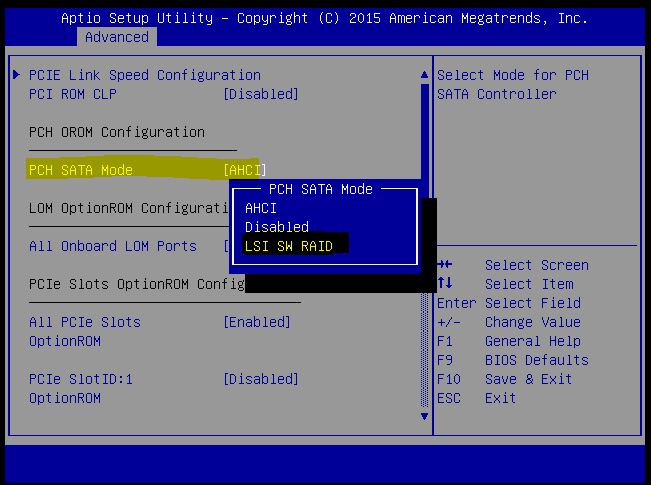Click the PCH OROM Configuration heading
Screen dimensions: 651x485
click(117, 132)
